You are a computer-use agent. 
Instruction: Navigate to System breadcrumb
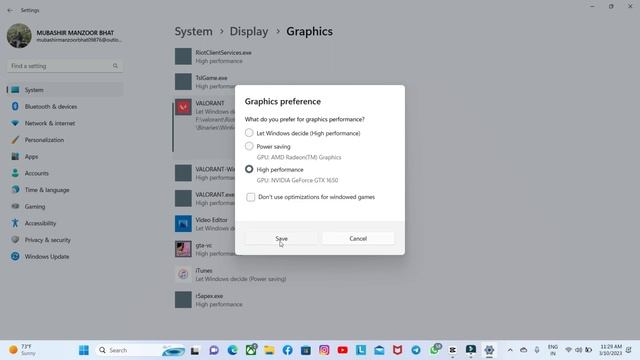pyautogui.click(x=193, y=31)
